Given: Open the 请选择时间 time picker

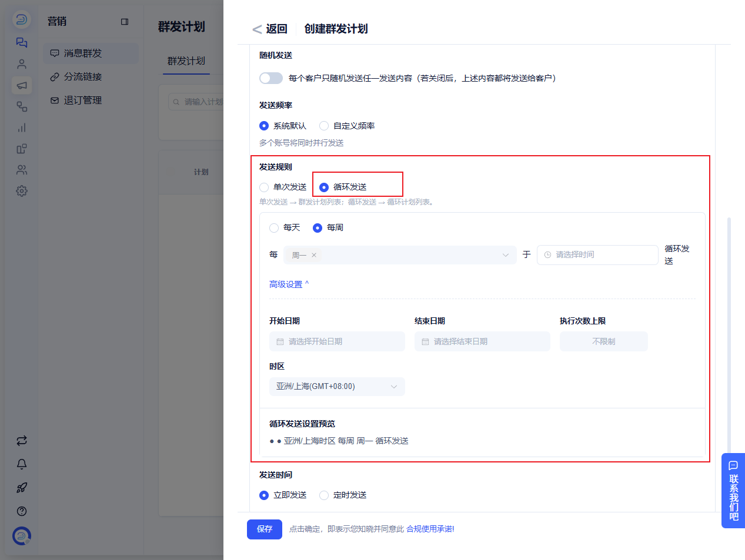Looking at the screenshot, I should click(597, 255).
